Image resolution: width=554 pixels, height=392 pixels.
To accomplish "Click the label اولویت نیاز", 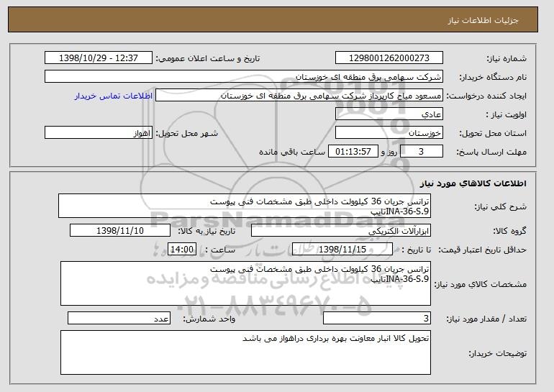I will pos(507,114).
